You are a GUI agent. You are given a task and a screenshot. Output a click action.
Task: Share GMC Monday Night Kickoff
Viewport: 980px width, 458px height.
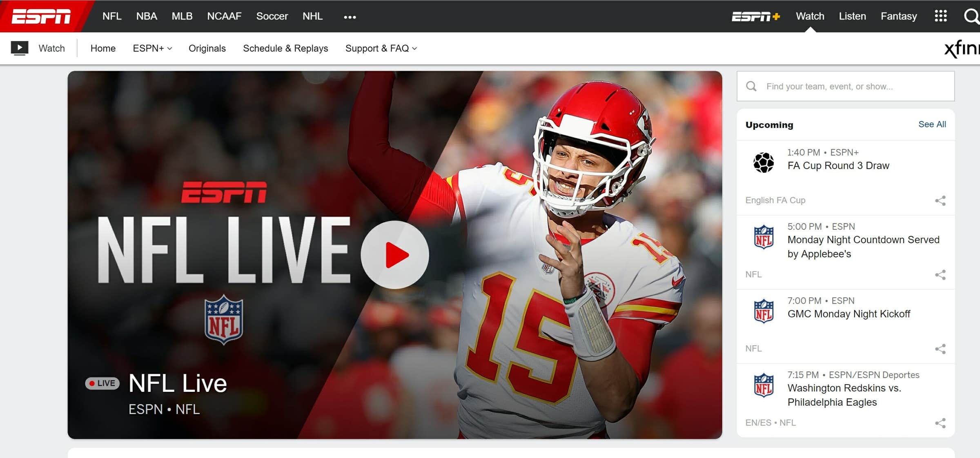tap(940, 349)
